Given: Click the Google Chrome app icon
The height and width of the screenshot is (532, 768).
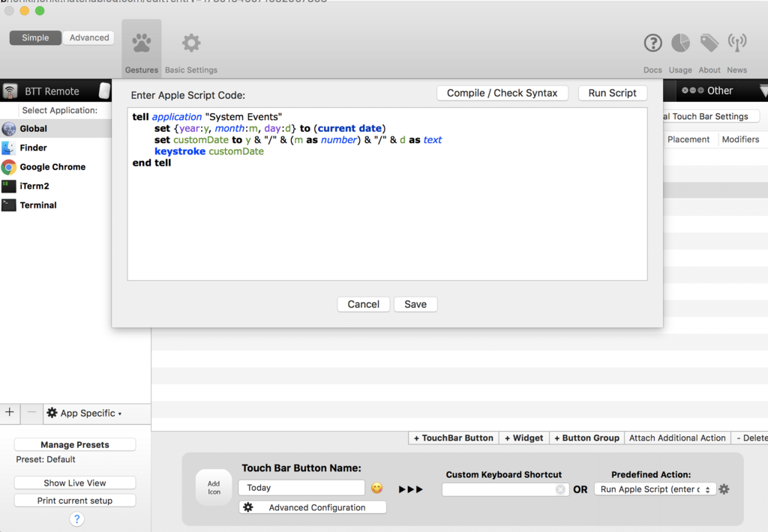Looking at the screenshot, I should coord(8,167).
